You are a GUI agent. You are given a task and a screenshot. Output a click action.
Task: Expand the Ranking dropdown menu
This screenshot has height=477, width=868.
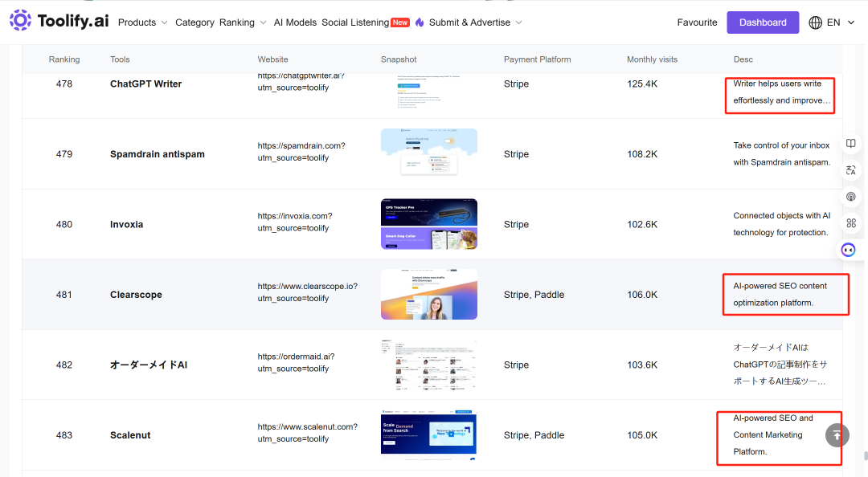pos(243,22)
